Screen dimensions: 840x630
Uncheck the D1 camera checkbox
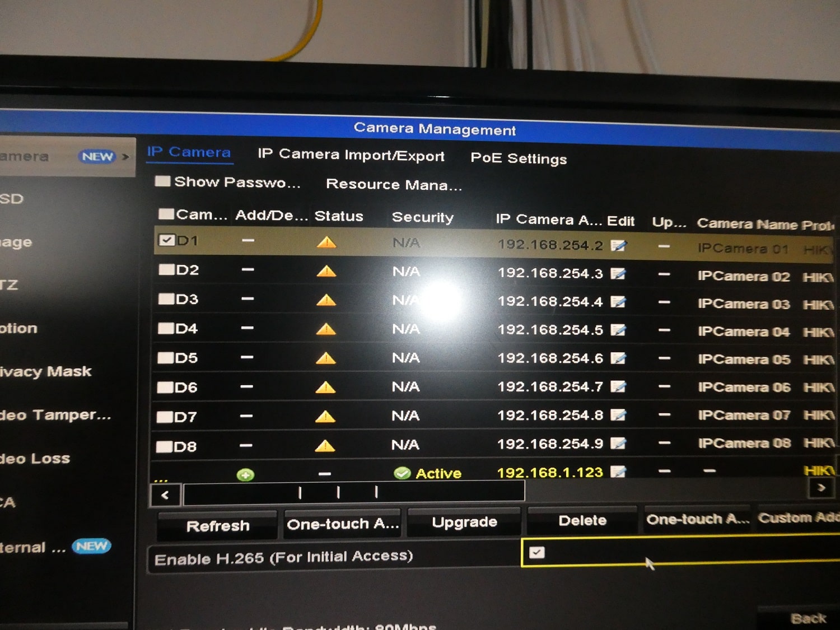coord(166,240)
